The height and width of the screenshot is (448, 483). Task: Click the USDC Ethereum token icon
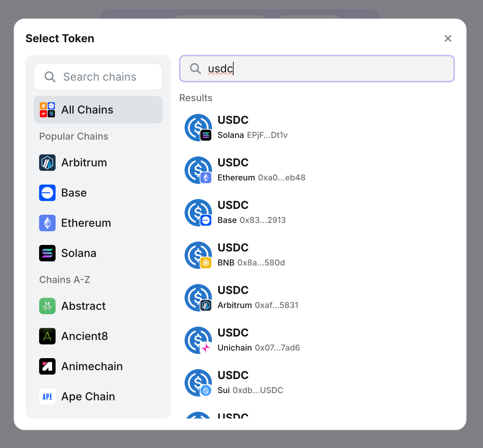(198, 170)
